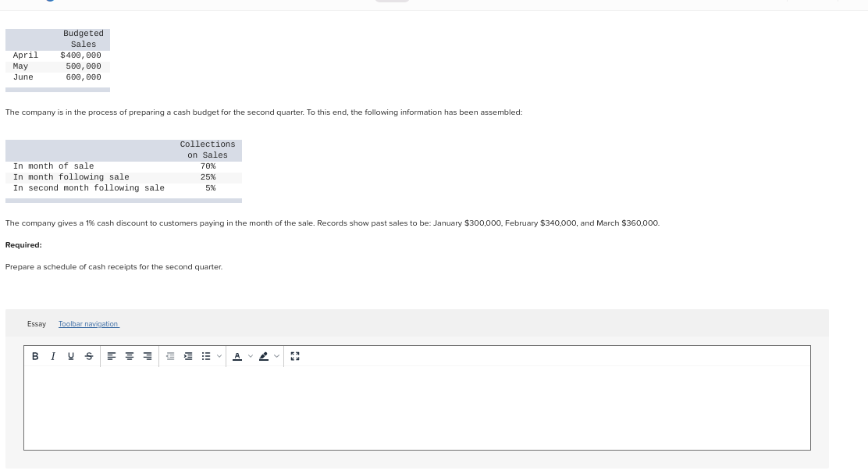This screenshot has height=474, width=868.
Task: Center align the essay text
Action: tap(129, 356)
